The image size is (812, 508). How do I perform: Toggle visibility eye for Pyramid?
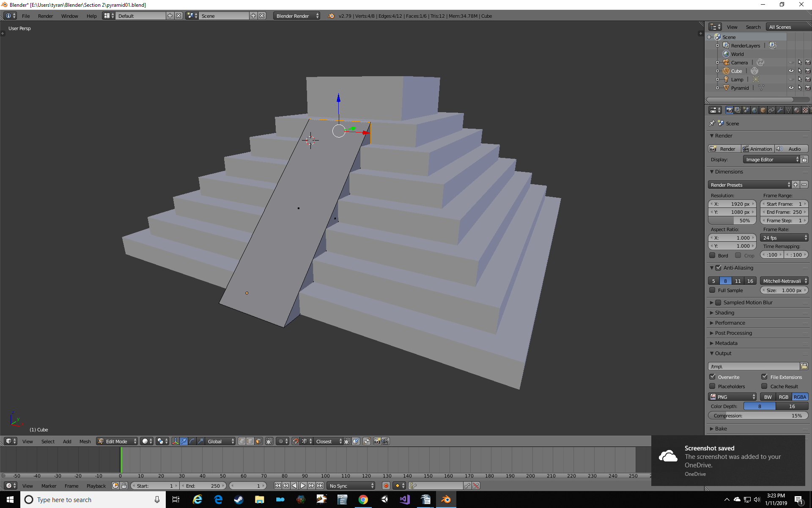pyautogui.click(x=791, y=88)
